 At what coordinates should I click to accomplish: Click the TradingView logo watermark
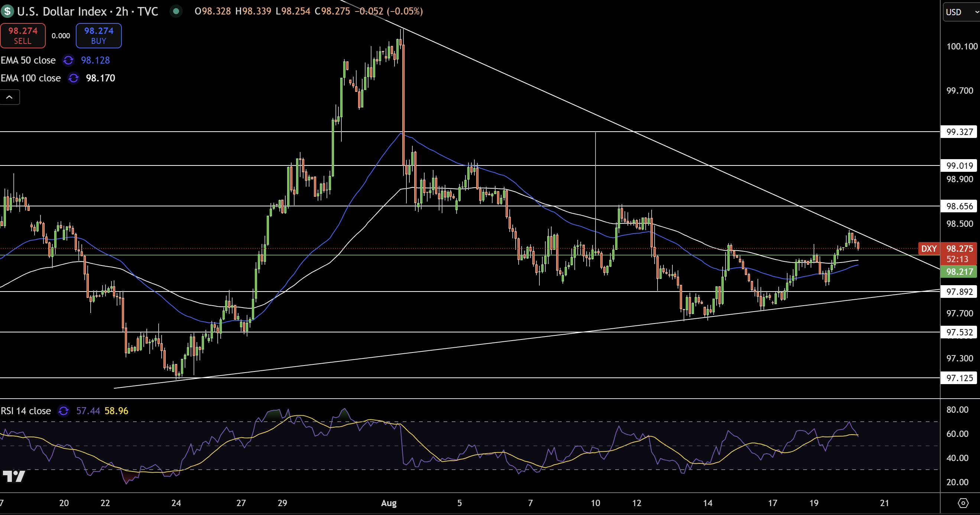14,477
